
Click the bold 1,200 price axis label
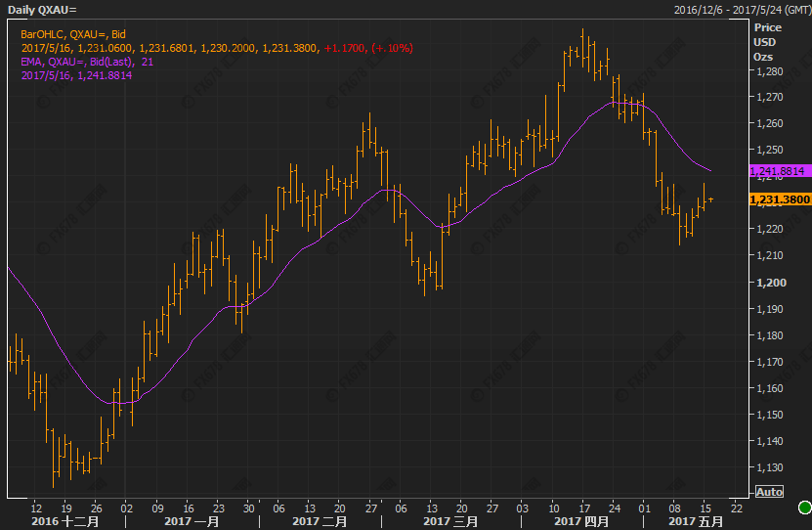769,283
